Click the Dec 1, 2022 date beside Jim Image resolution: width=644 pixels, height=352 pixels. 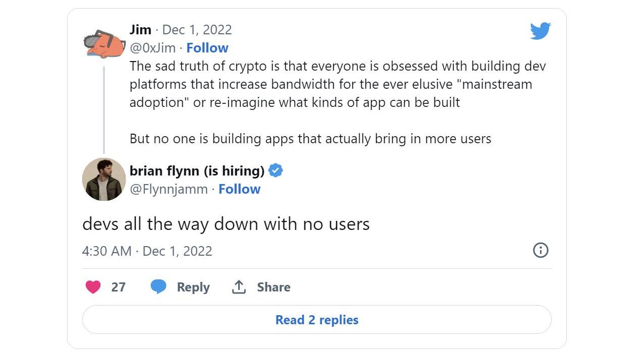197,30
